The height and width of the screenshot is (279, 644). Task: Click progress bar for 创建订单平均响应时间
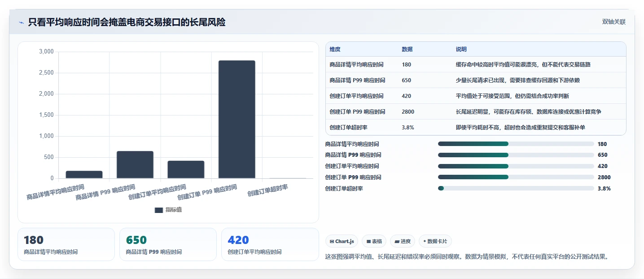click(x=516, y=166)
